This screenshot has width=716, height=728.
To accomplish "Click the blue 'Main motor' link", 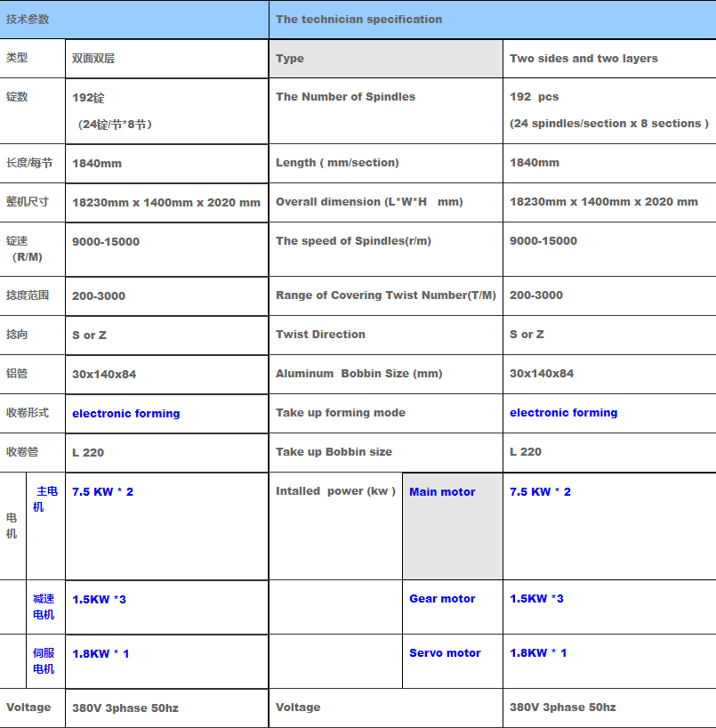I will (x=442, y=492).
